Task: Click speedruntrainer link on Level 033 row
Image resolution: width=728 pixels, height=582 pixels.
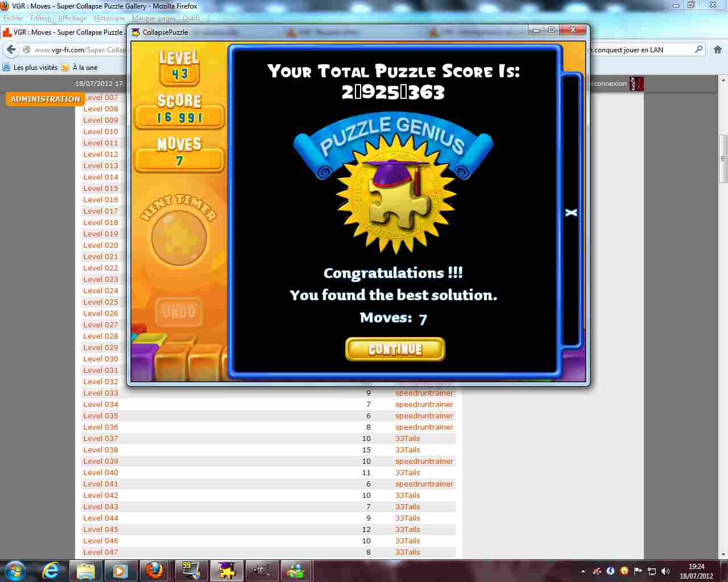Action: coord(424,393)
